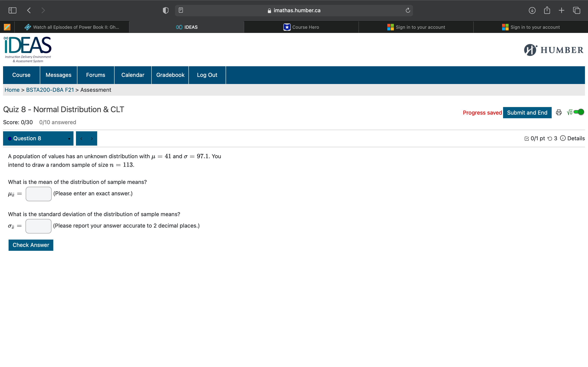Open the BSTA200-D8A F21 breadcrumb link

tap(50, 90)
